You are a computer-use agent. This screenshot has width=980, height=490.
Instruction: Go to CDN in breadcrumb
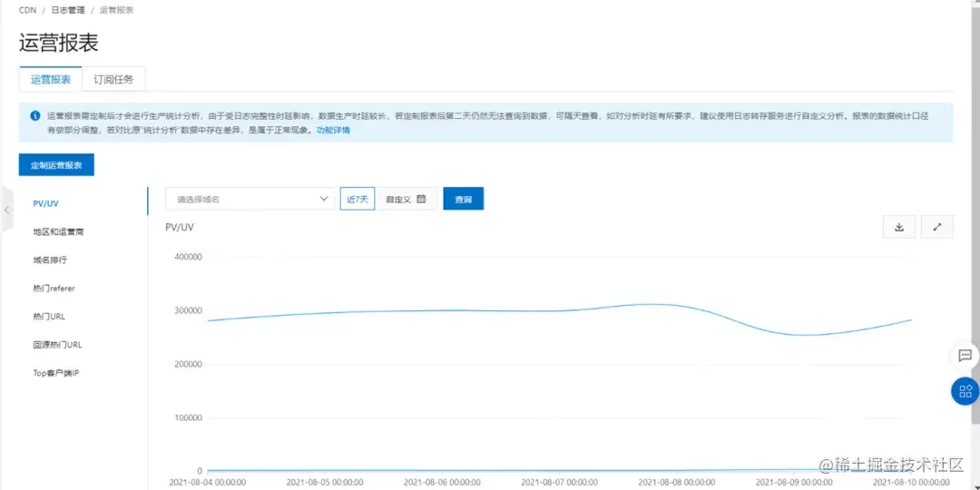[27, 10]
